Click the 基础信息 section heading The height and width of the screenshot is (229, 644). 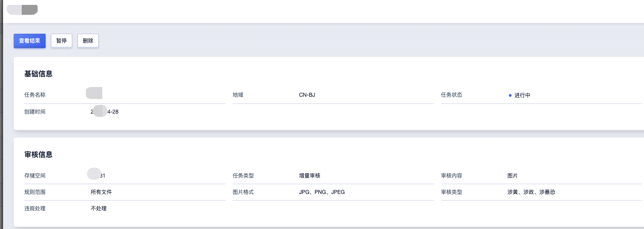point(39,74)
